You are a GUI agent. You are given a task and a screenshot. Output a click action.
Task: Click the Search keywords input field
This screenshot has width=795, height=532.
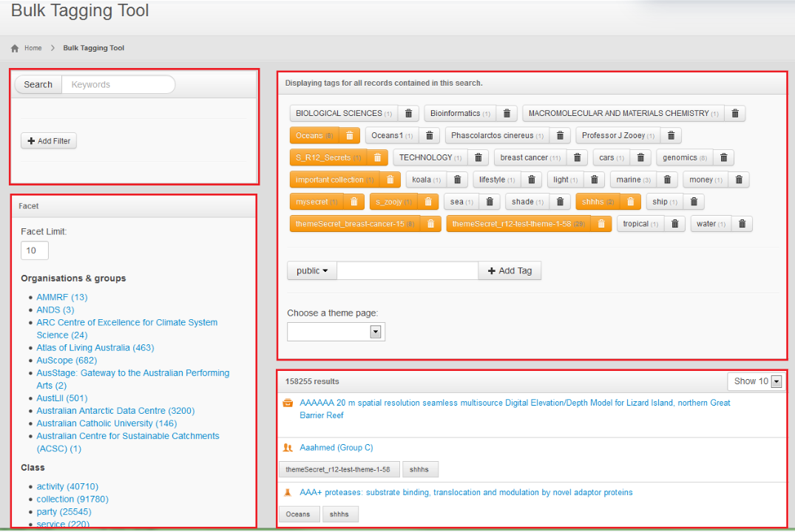click(x=118, y=85)
